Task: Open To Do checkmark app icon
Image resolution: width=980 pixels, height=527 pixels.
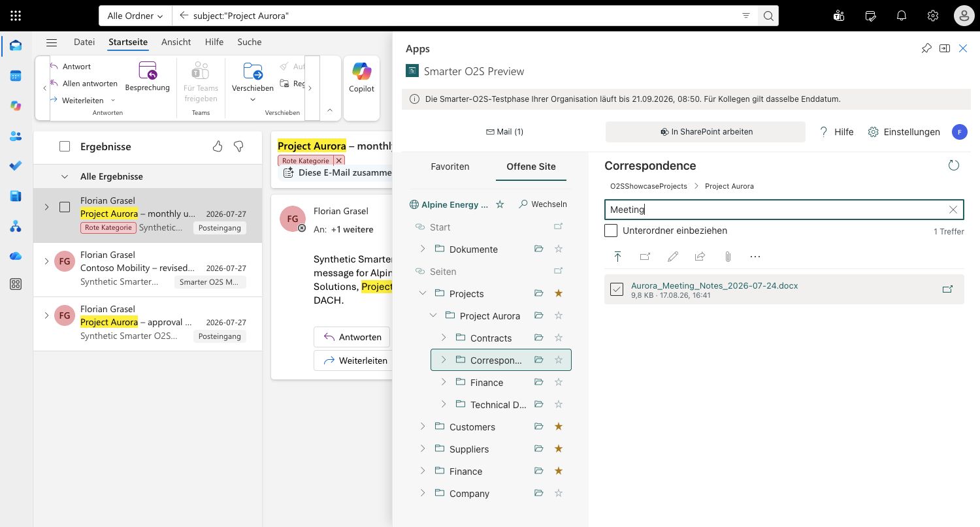Action: pyautogui.click(x=16, y=166)
